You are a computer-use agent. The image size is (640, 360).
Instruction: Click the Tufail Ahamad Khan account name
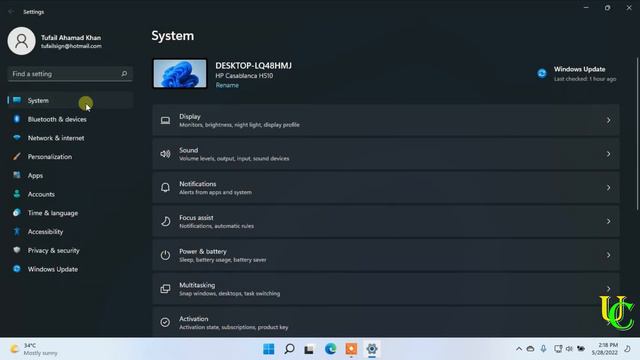pyautogui.click(x=71, y=38)
